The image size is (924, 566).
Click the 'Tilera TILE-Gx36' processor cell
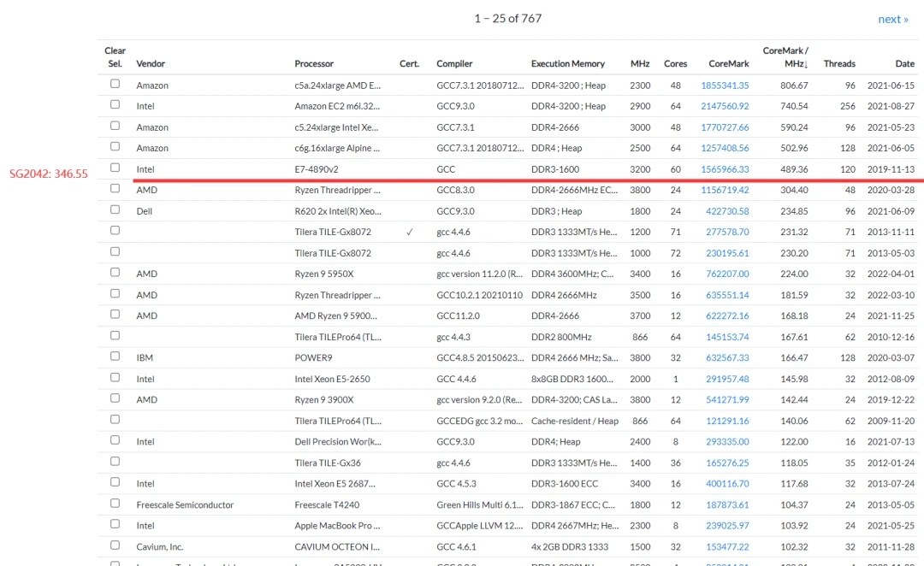[328, 463]
